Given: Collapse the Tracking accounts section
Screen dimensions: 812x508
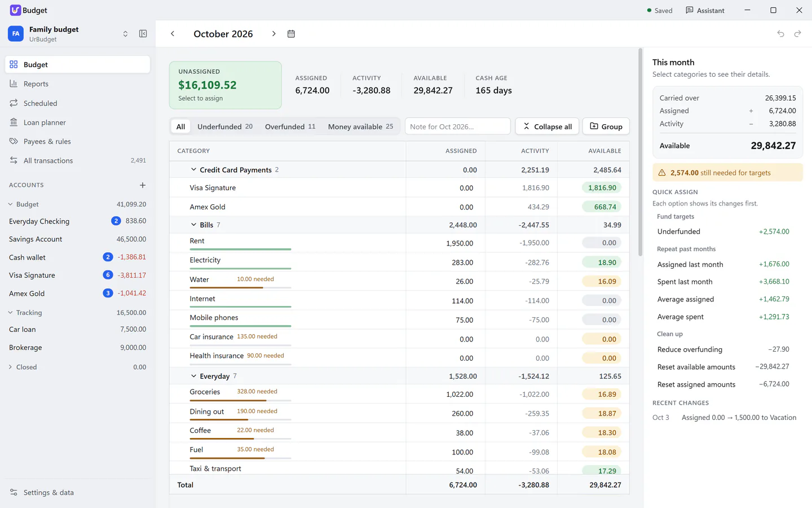Looking at the screenshot, I should click(10, 313).
